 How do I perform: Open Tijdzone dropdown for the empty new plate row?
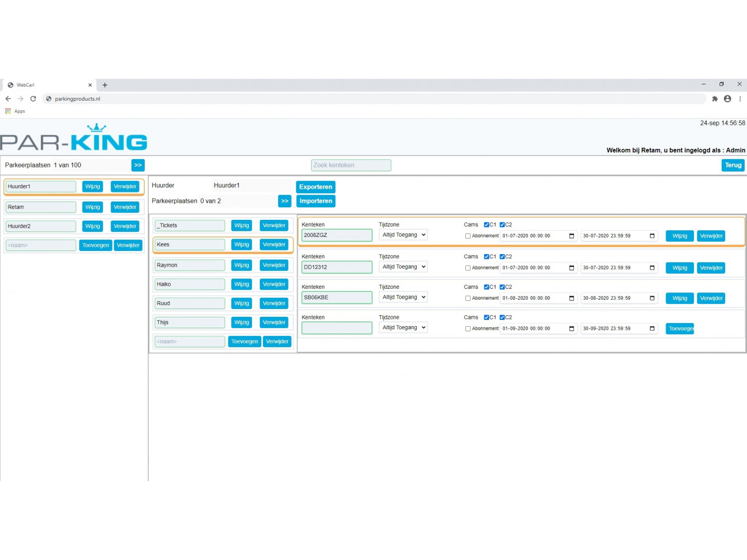pos(403,328)
